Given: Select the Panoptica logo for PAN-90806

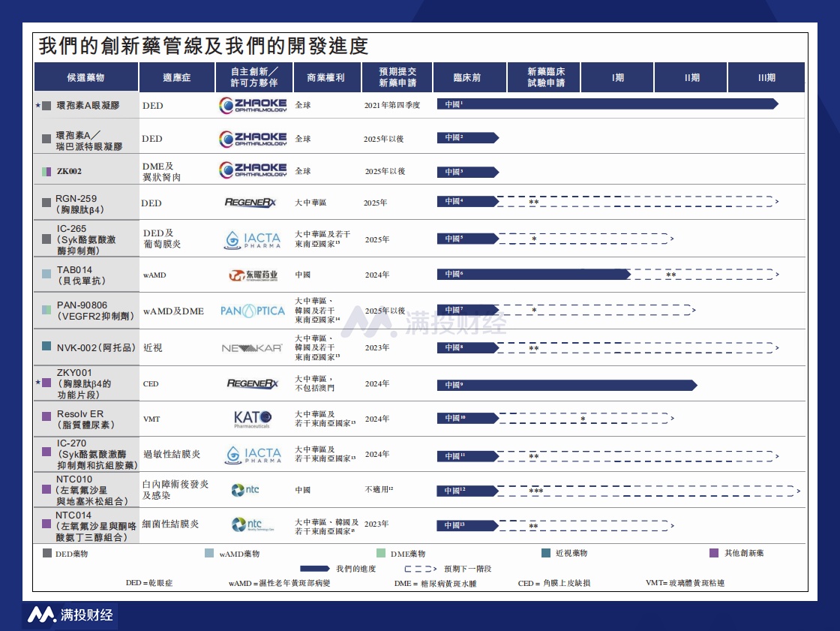Looking at the screenshot, I should pos(253,311).
